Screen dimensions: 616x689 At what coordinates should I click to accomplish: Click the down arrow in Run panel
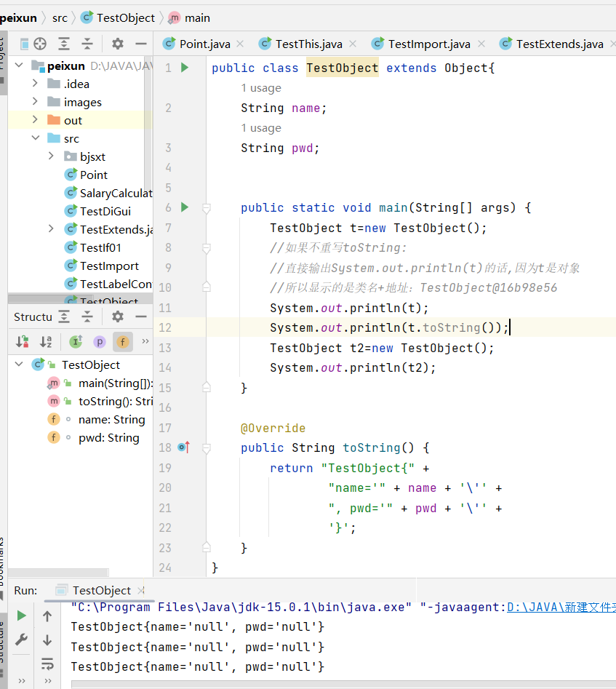(x=47, y=640)
